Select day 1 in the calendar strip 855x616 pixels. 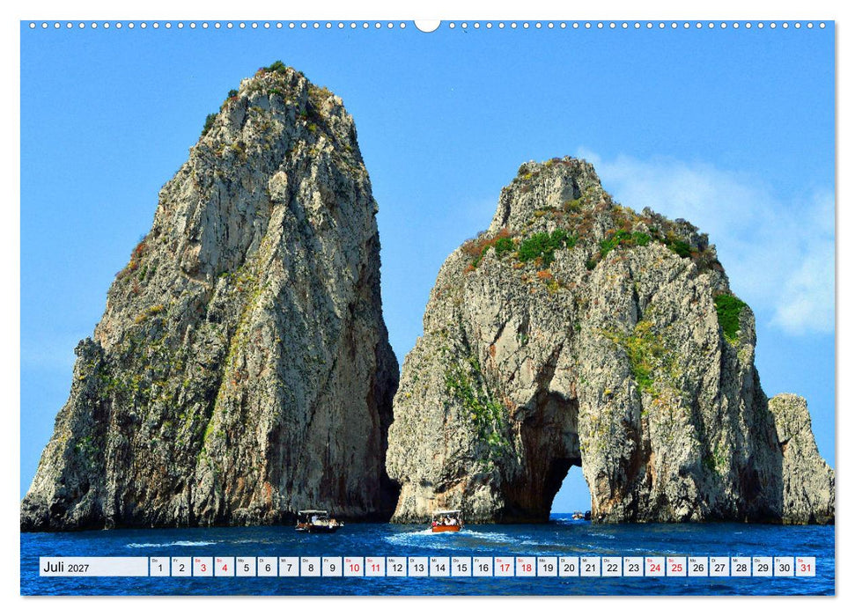159,567
